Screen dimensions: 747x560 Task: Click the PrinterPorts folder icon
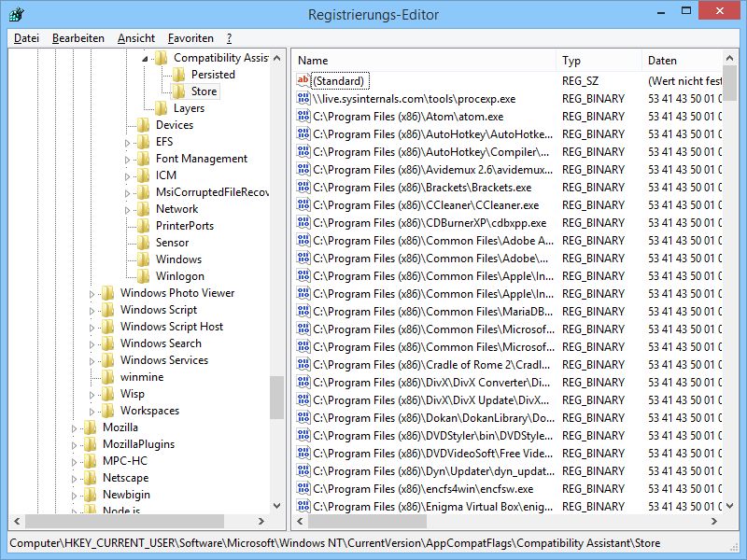pyautogui.click(x=144, y=226)
